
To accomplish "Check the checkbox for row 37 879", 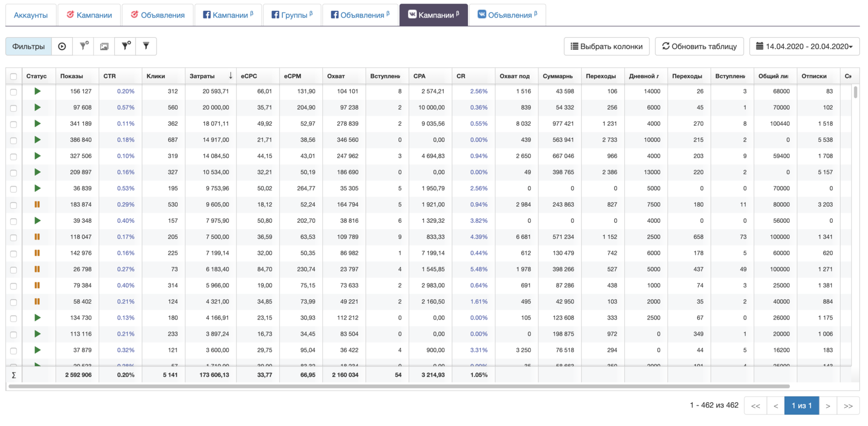I will 13,351.
